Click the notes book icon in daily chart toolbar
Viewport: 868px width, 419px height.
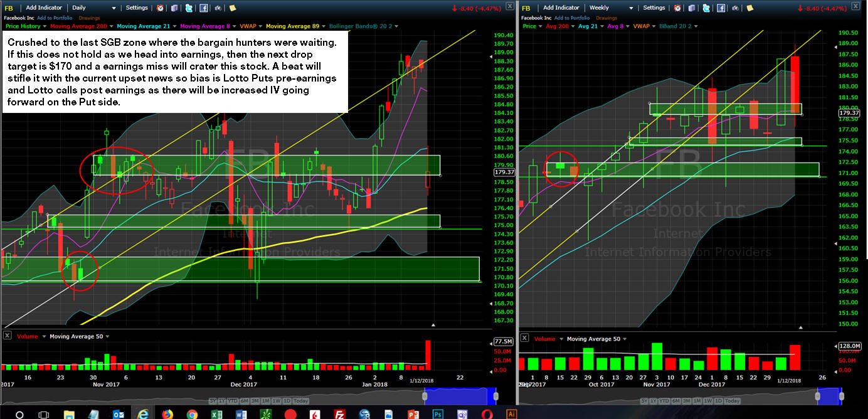point(174,8)
